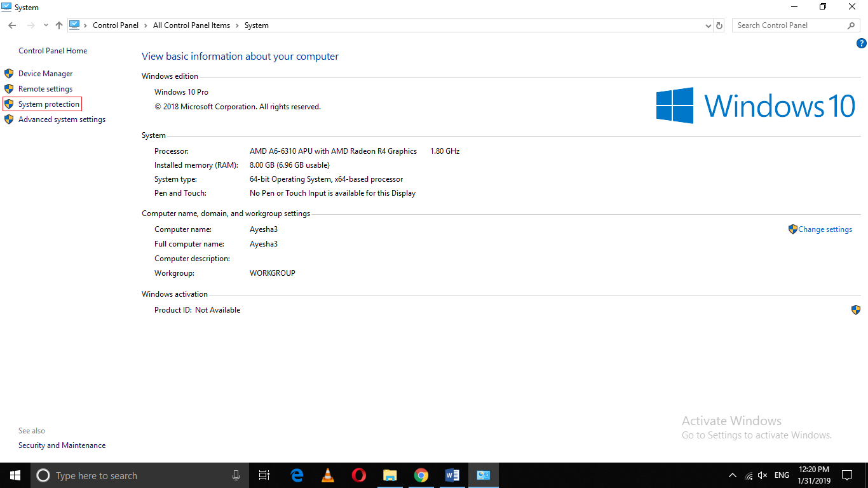Open Google Chrome from the taskbar
The height and width of the screenshot is (488, 868).
tap(421, 475)
